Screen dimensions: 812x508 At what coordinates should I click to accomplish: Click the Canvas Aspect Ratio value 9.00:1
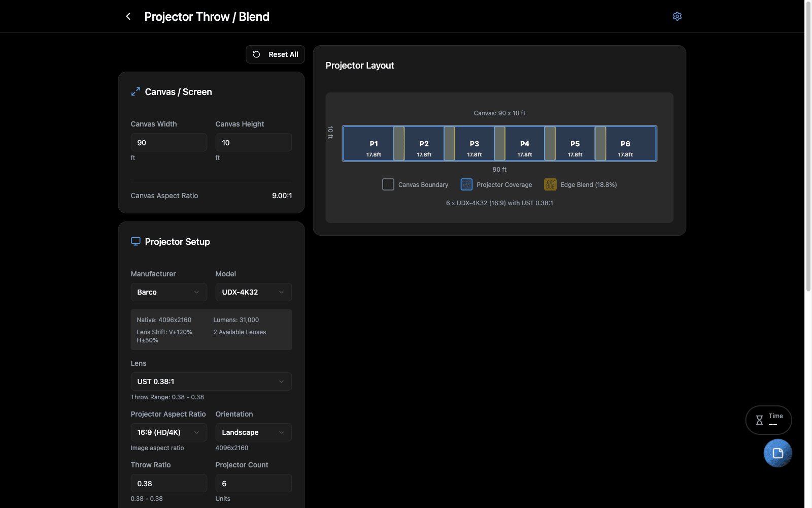pyautogui.click(x=282, y=196)
